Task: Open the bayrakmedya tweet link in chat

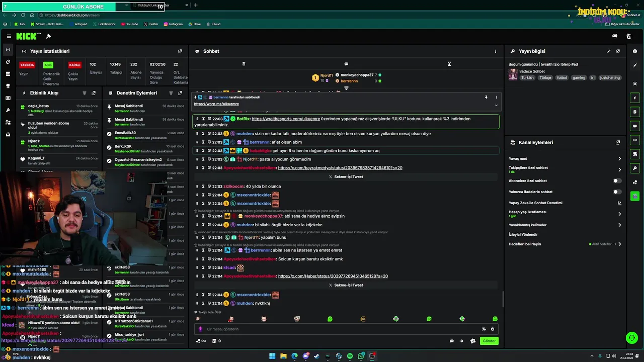Action: (x=340, y=167)
